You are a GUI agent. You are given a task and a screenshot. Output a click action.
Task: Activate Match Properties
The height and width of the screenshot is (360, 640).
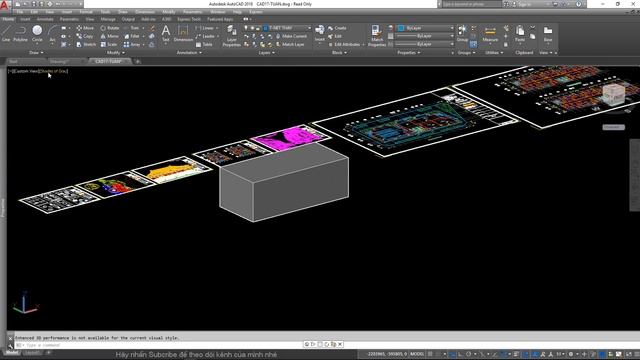pyautogui.click(x=376, y=36)
